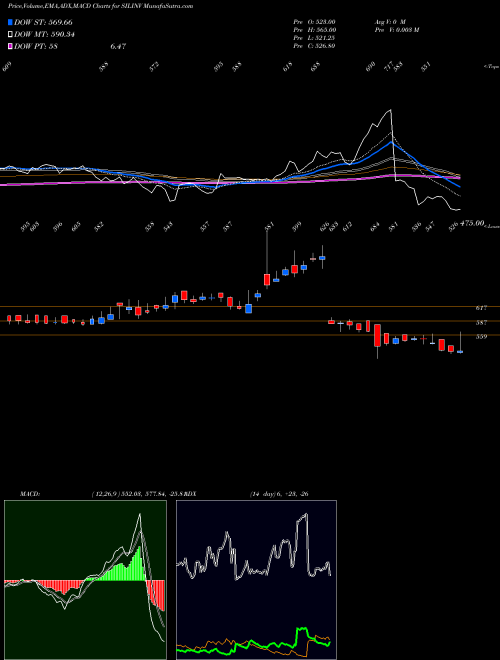Click the 587 support level label
The width and height of the screenshot is (500, 660).
(x=481, y=323)
